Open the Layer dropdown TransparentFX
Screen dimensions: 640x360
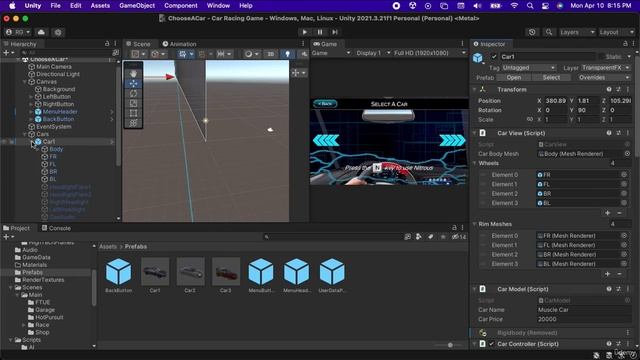pos(606,68)
